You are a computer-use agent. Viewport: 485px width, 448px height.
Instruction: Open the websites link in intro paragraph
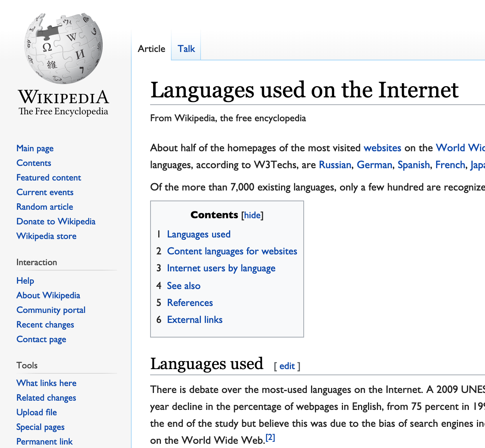pyautogui.click(x=382, y=148)
